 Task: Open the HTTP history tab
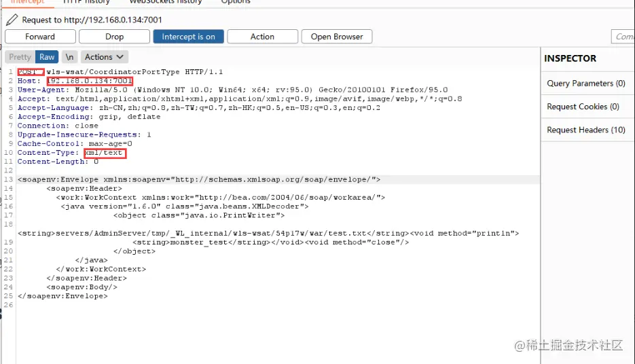pos(86,2)
